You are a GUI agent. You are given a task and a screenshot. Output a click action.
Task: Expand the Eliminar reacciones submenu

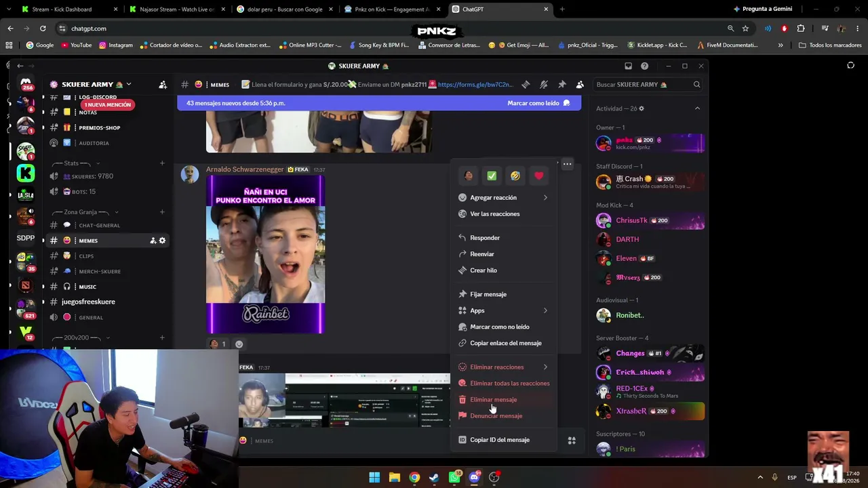[502, 367]
